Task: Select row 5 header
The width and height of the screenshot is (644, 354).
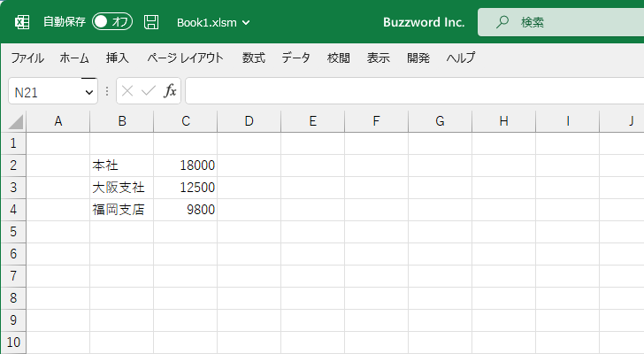Action: (13, 232)
